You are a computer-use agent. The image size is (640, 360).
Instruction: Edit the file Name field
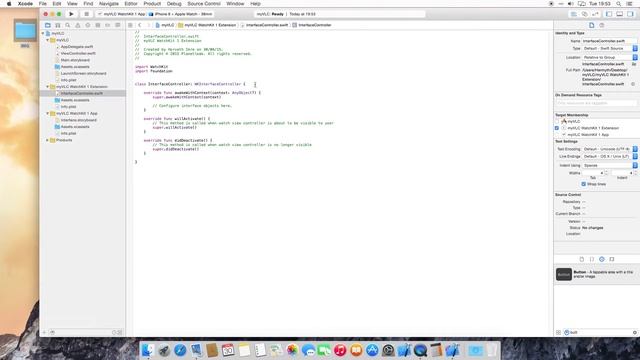pos(609,41)
